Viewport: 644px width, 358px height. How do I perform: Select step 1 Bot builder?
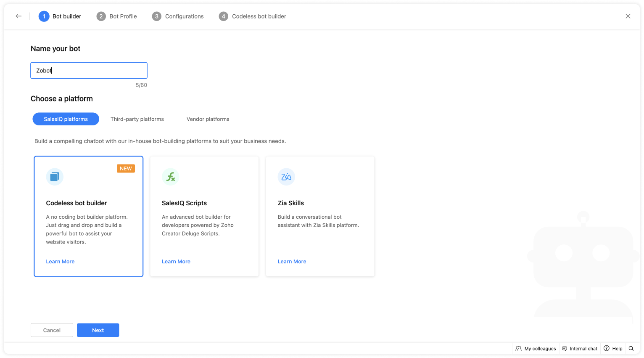[x=60, y=16]
